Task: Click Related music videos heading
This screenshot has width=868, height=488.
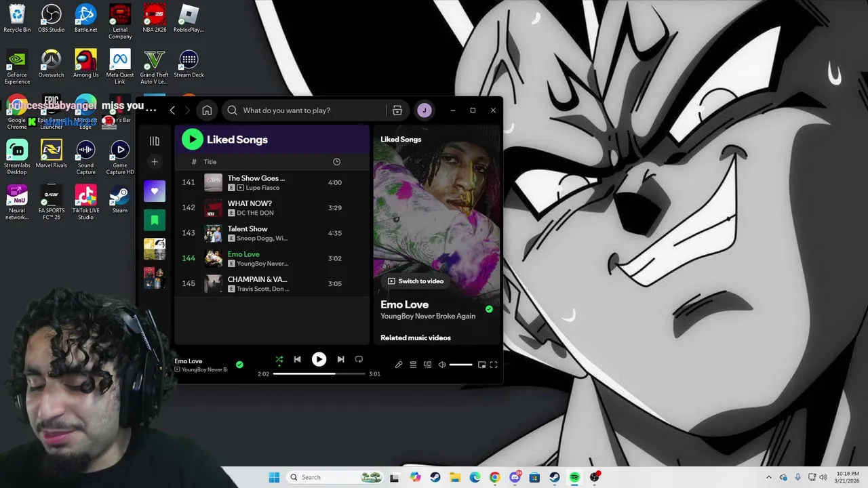Action: [x=416, y=338]
